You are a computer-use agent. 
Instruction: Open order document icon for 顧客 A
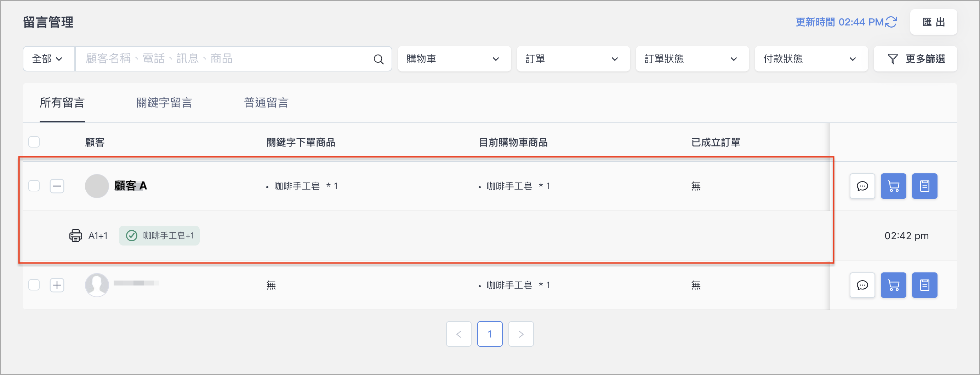pos(924,186)
